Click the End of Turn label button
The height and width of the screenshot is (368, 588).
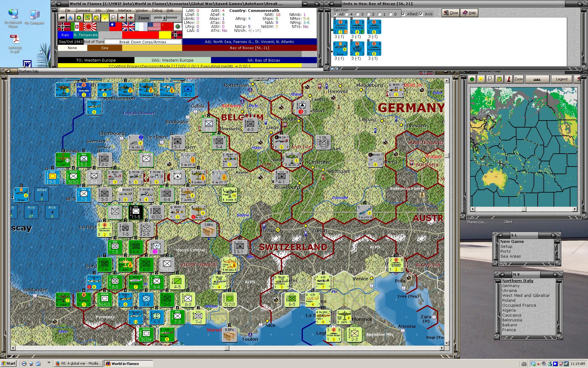coord(94,42)
